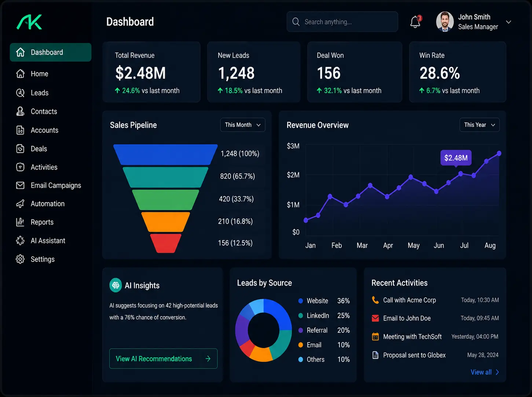
Task: Select Dashboard in the sidebar
Action: (51, 52)
